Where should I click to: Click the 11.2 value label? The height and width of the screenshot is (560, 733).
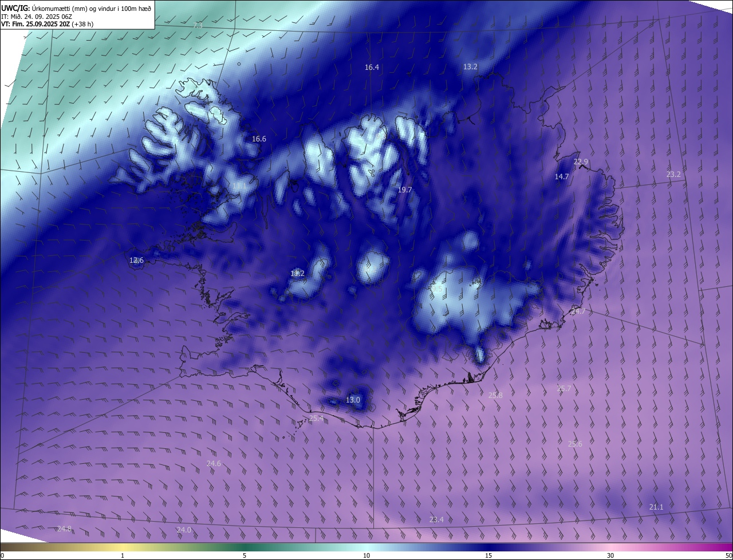pyautogui.click(x=297, y=273)
